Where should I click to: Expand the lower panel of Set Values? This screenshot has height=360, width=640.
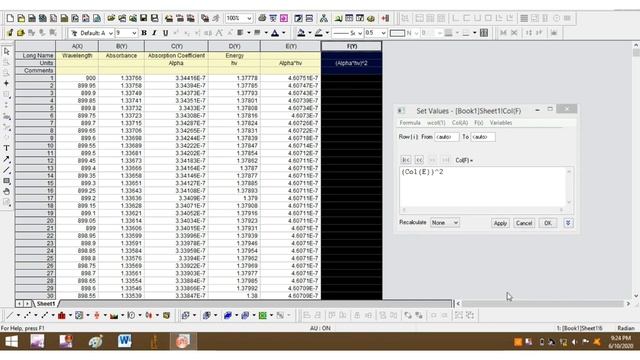pos(568,223)
